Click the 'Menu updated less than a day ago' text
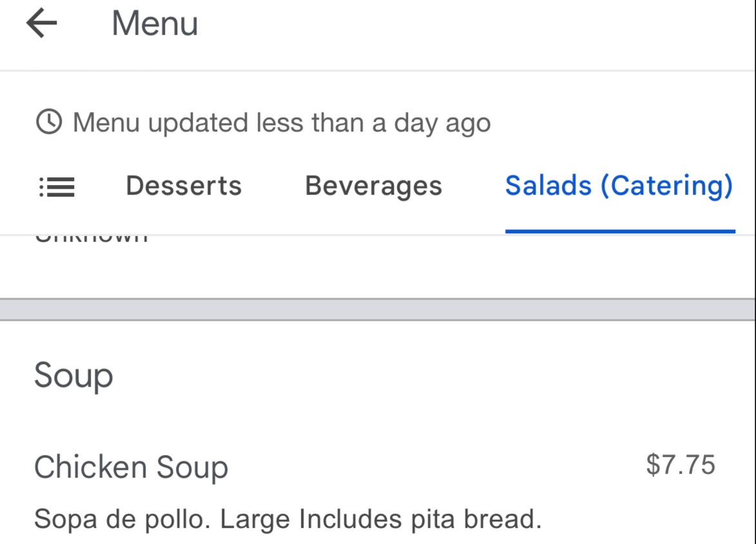Viewport: 756px width, 544px height. (x=282, y=122)
